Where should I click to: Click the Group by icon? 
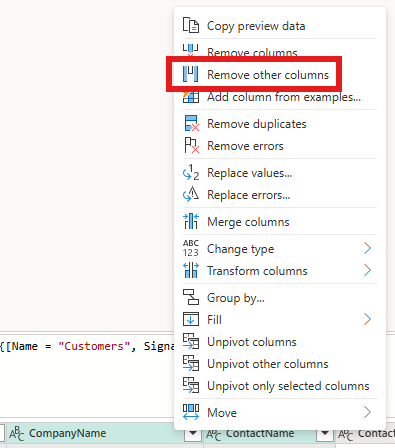191,297
